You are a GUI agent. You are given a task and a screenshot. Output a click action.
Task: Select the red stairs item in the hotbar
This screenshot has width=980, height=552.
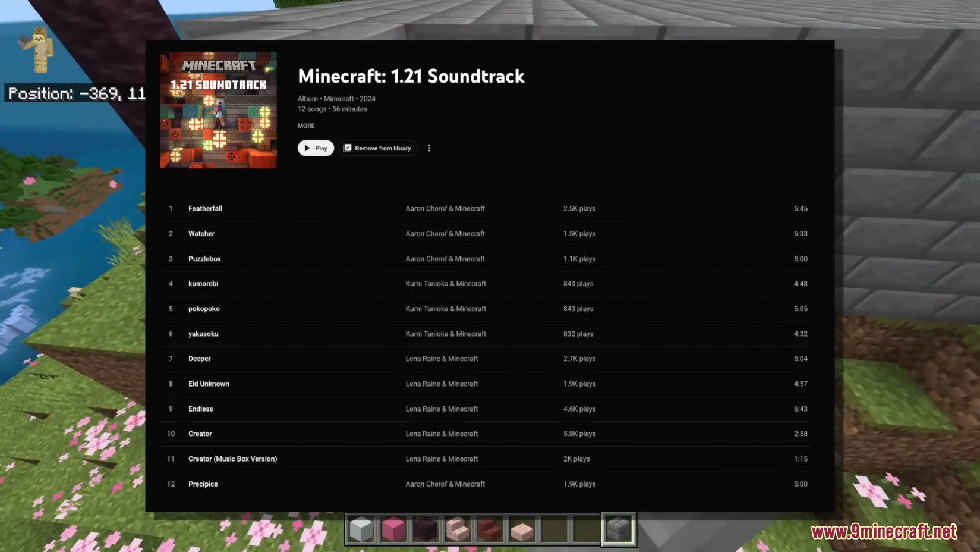click(490, 529)
